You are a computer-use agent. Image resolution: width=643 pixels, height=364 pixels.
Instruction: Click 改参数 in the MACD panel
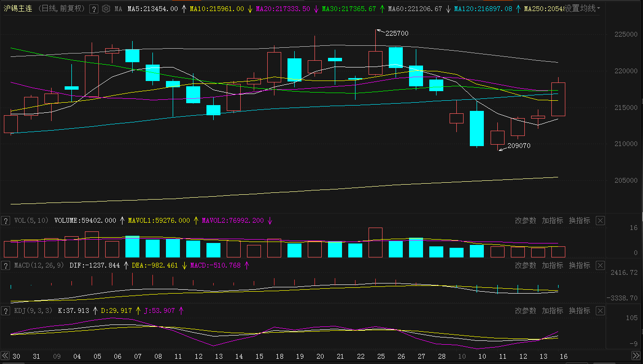(x=525, y=265)
